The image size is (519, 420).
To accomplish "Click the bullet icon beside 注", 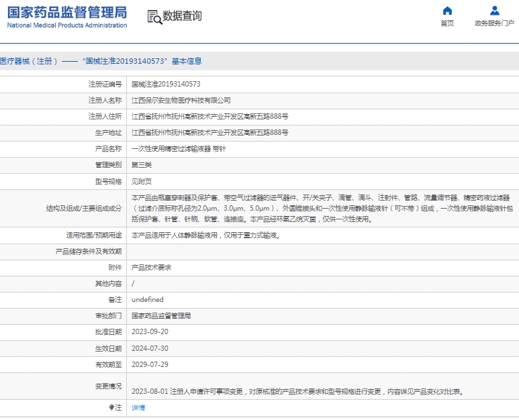I will point(111,407).
